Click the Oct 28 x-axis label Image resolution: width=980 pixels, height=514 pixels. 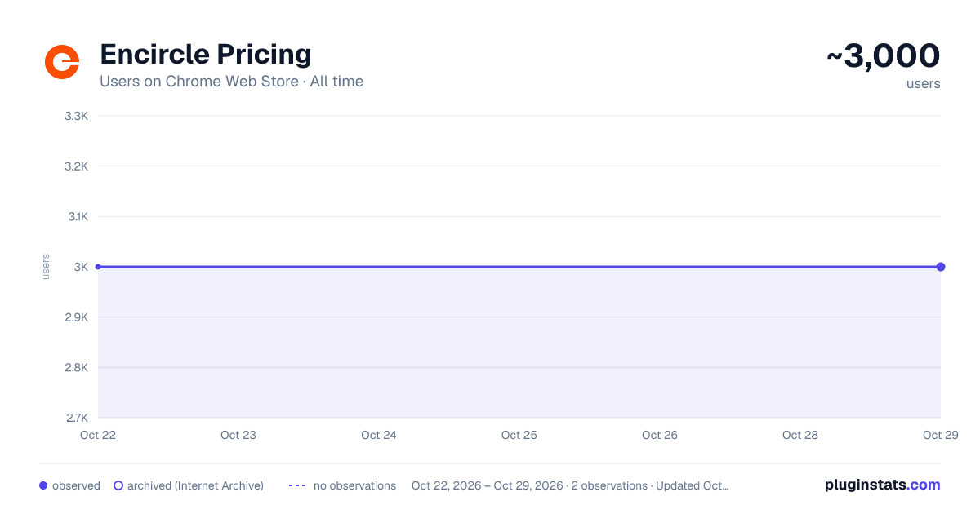point(800,435)
